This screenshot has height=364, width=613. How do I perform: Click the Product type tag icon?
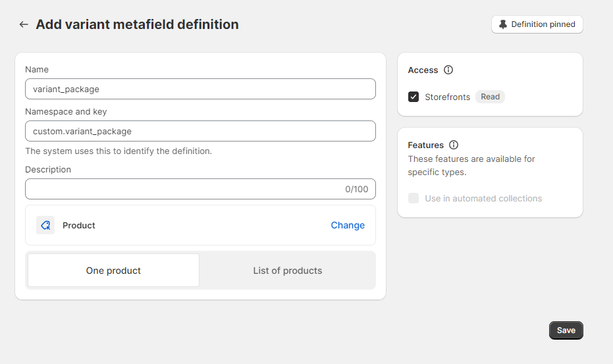[45, 225]
